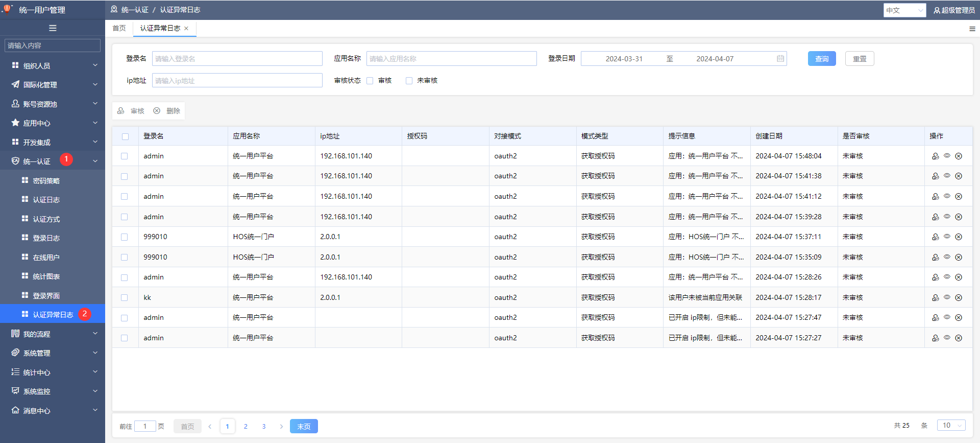This screenshot has height=443, width=980.
Task: Select the checkbox for the 15:37:11 row
Action: point(124,237)
